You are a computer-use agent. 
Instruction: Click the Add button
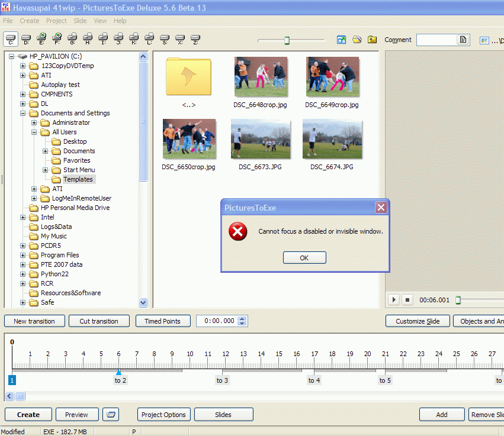[442, 415]
